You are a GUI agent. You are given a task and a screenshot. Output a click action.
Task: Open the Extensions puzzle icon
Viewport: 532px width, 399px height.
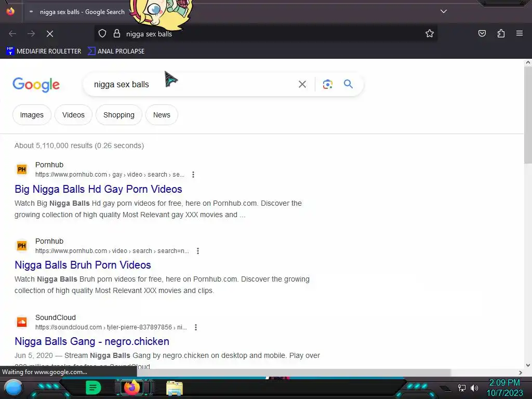click(501, 33)
